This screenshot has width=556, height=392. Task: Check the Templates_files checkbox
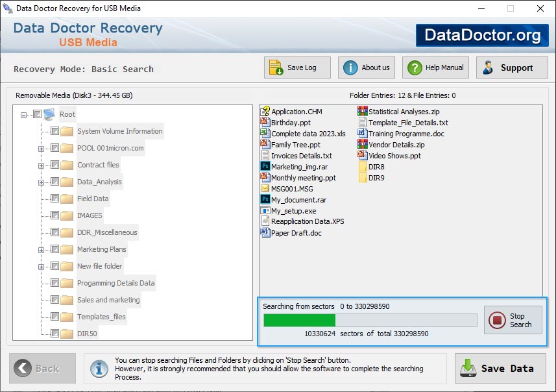(54, 317)
